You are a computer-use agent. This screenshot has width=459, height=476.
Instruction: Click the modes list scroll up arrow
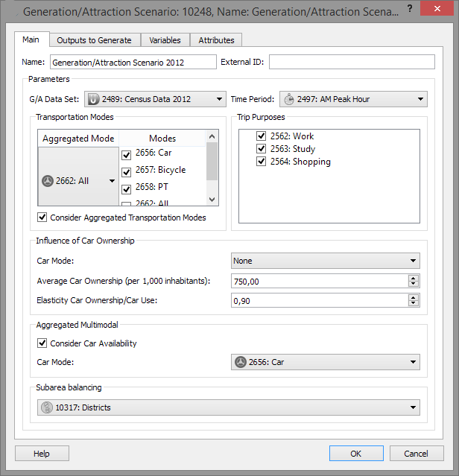coord(212,136)
